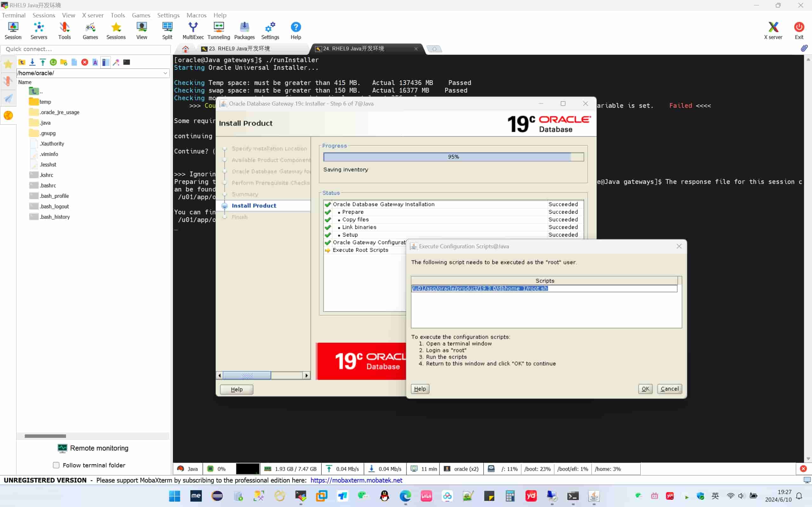Open the Session toolbar icon
The height and width of the screenshot is (507, 812).
click(13, 30)
